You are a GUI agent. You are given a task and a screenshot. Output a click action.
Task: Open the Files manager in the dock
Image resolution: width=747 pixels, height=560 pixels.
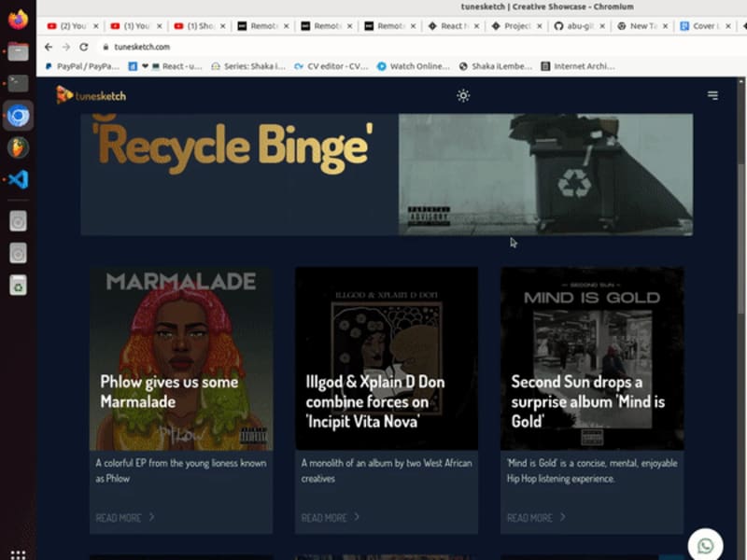18,51
